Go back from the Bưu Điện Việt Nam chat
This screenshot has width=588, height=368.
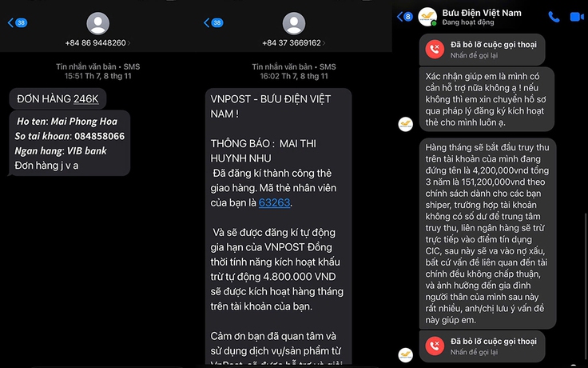click(404, 17)
